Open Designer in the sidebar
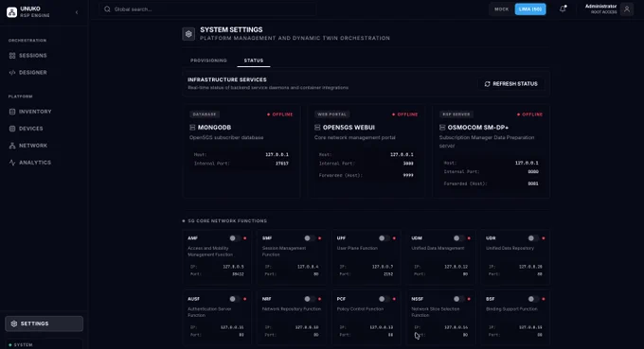This screenshot has height=349, width=644. (x=44, y=72)
